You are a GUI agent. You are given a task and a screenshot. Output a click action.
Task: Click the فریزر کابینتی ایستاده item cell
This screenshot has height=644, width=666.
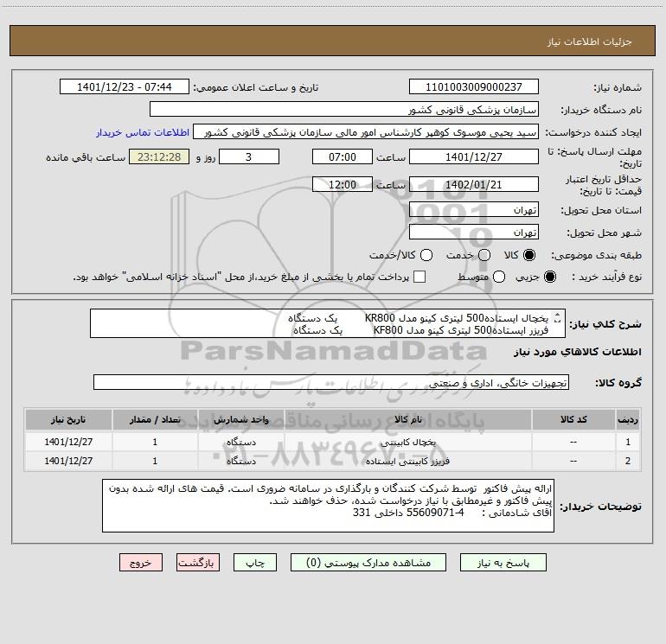408,461
